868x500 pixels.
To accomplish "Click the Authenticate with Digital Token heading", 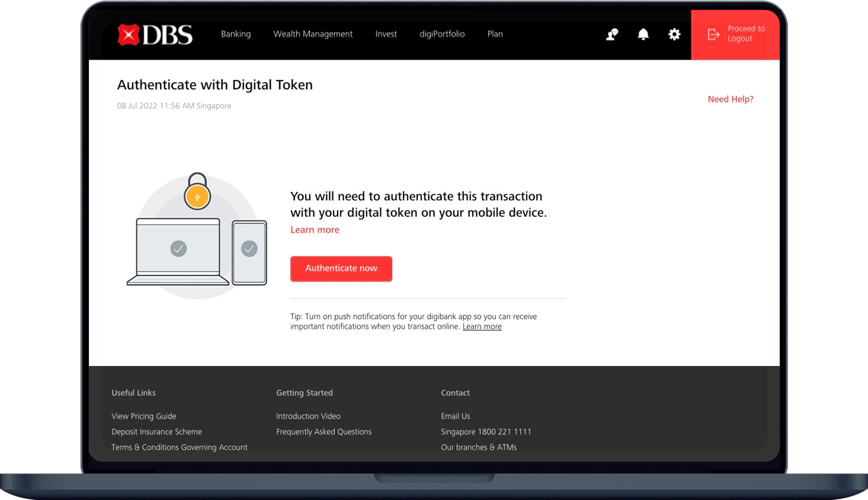I will click(215, 85).
